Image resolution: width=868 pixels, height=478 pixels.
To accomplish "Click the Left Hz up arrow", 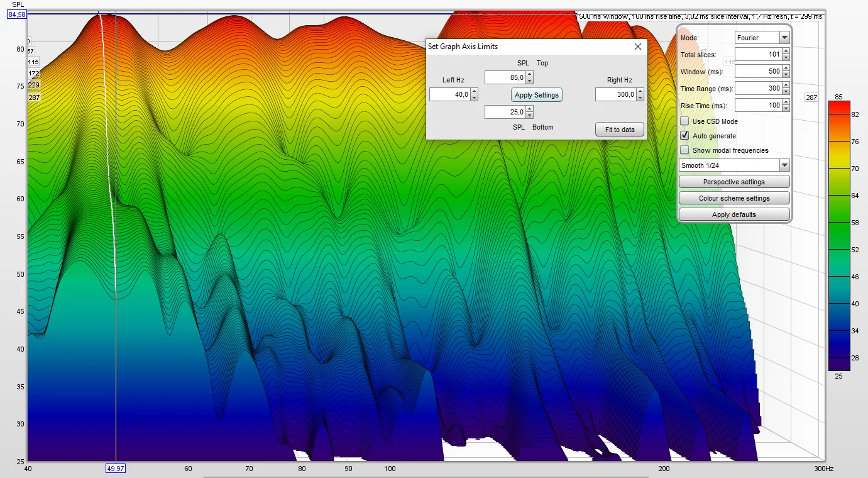I will click(474, 91).
